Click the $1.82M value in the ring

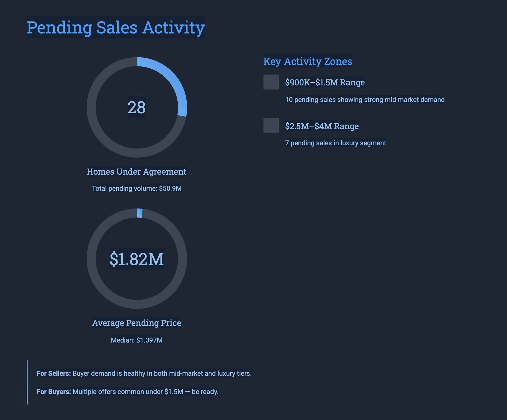(x=137, y=259)
